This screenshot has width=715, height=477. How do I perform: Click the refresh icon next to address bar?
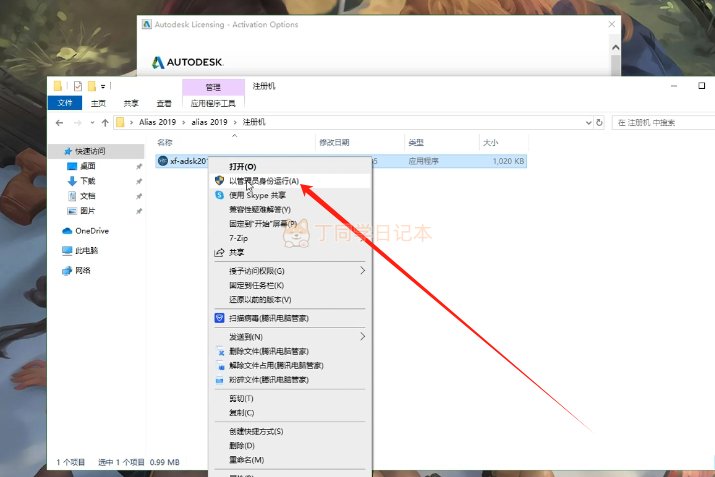tap(599, 122)
